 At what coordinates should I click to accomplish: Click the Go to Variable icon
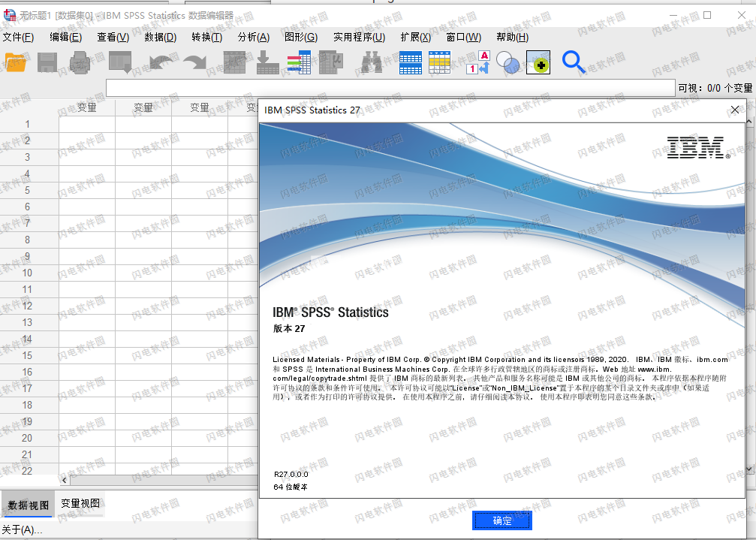pos(267,62)
